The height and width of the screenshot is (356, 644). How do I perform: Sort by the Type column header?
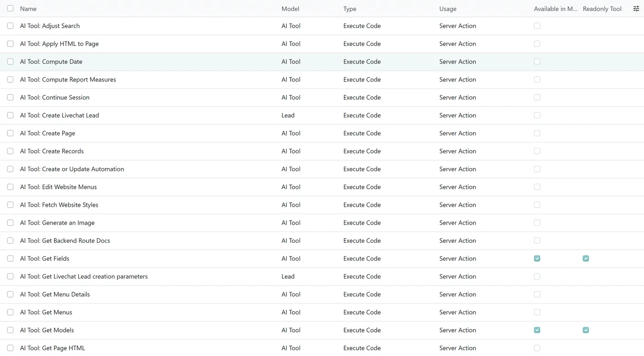pyautogui.click(x=350, y=9)
